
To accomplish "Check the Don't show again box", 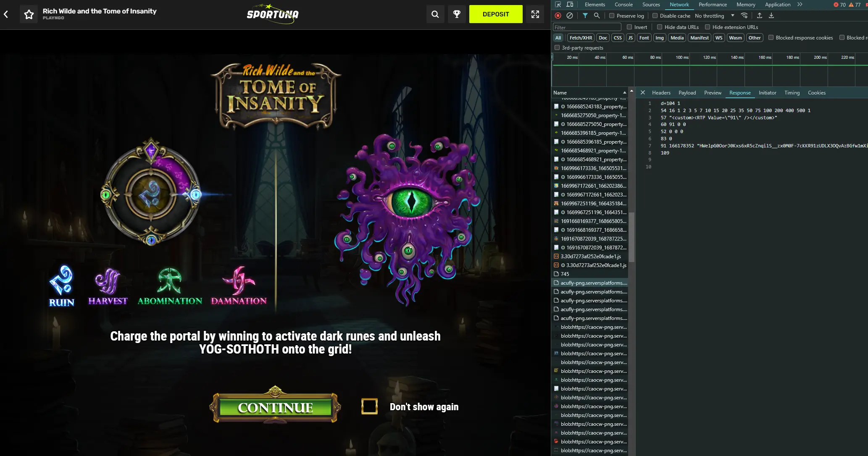I will tap(369, 406).
